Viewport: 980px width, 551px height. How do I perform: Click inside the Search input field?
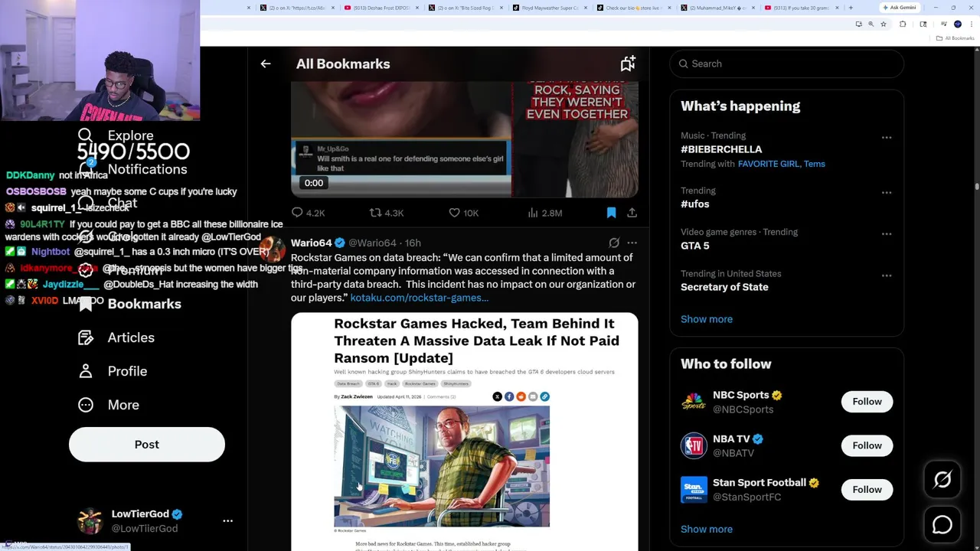click(x=787, y=64)
